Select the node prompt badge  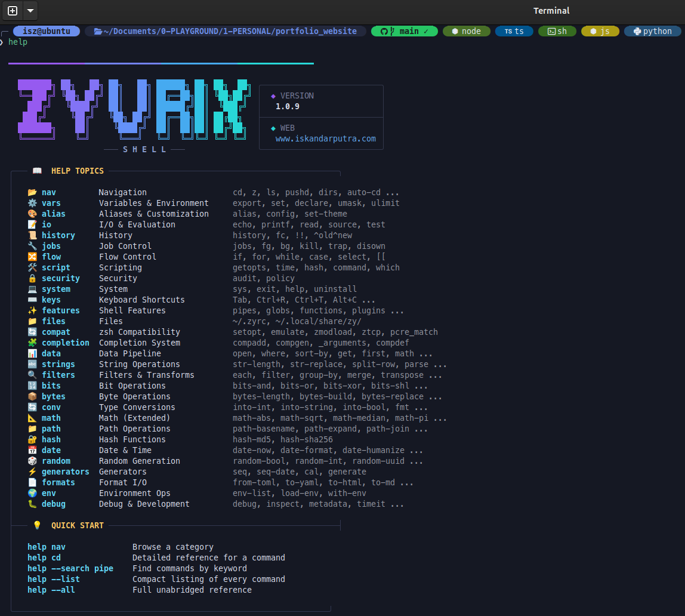[x=466, y=31]
